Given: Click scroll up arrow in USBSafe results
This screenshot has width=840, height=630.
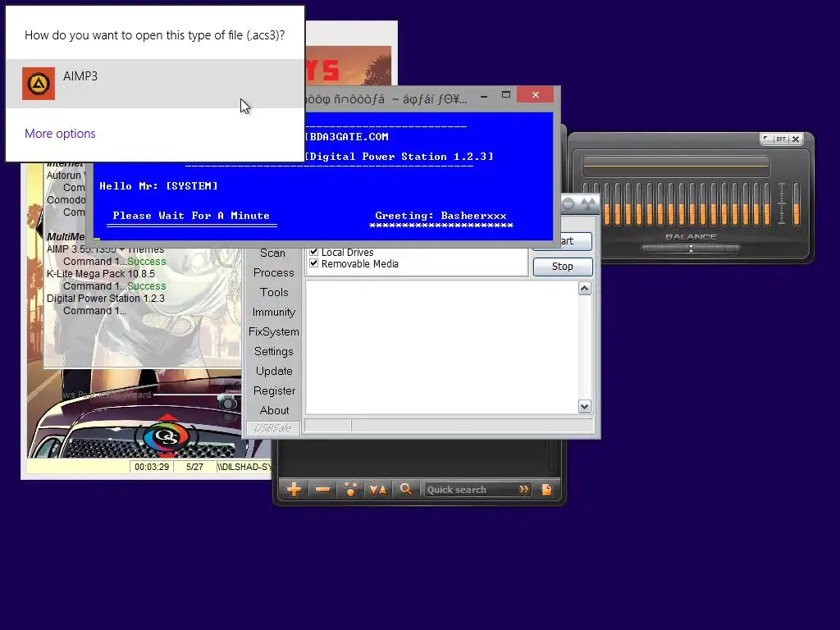Looking at the screenshot, I should click(584, 289).
